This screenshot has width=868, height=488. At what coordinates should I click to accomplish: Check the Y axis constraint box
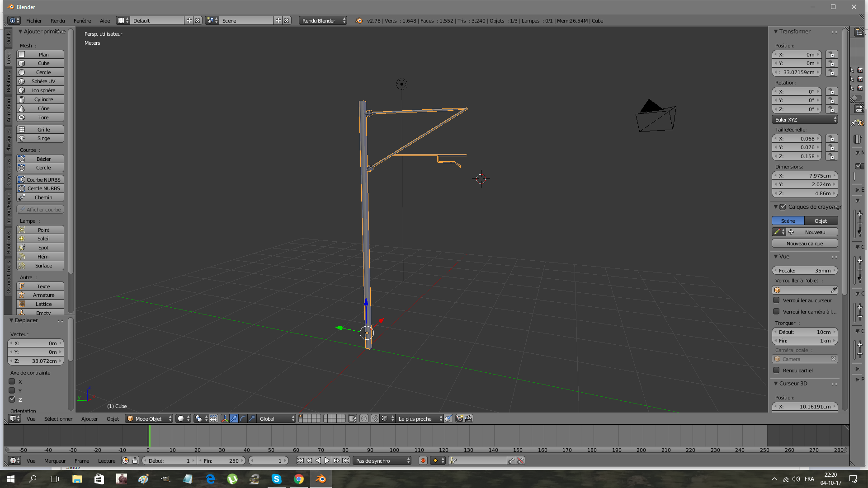click(x=12, y=390)
